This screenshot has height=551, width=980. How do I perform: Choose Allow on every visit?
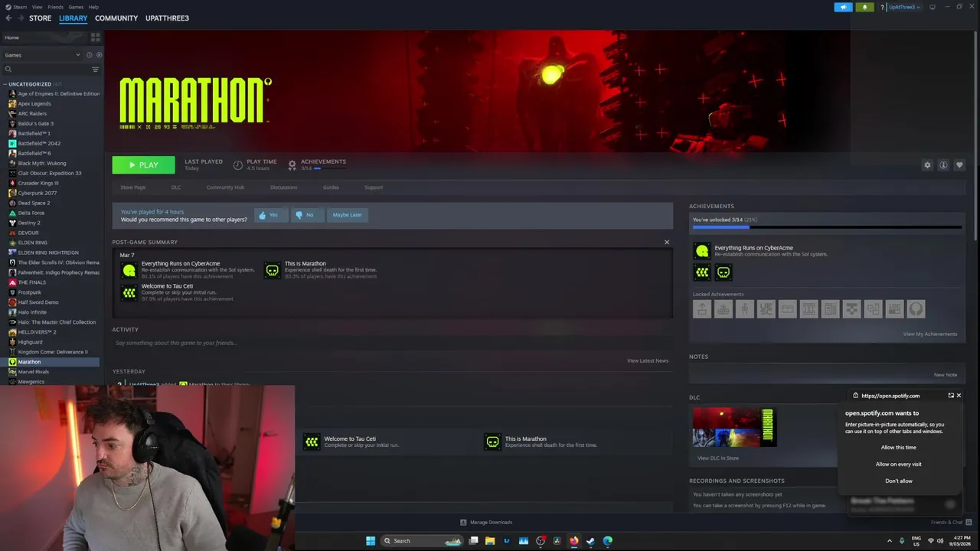899,464
